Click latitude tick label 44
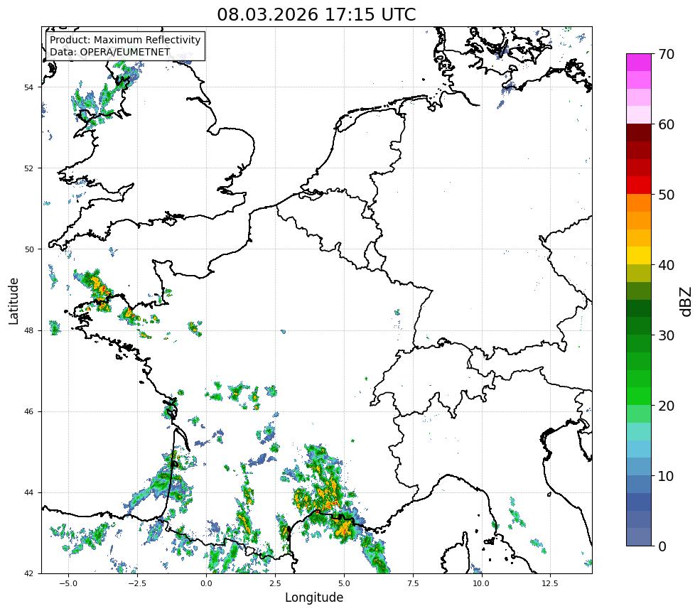This screenshot has height=611, width=700. pos(28,493)
